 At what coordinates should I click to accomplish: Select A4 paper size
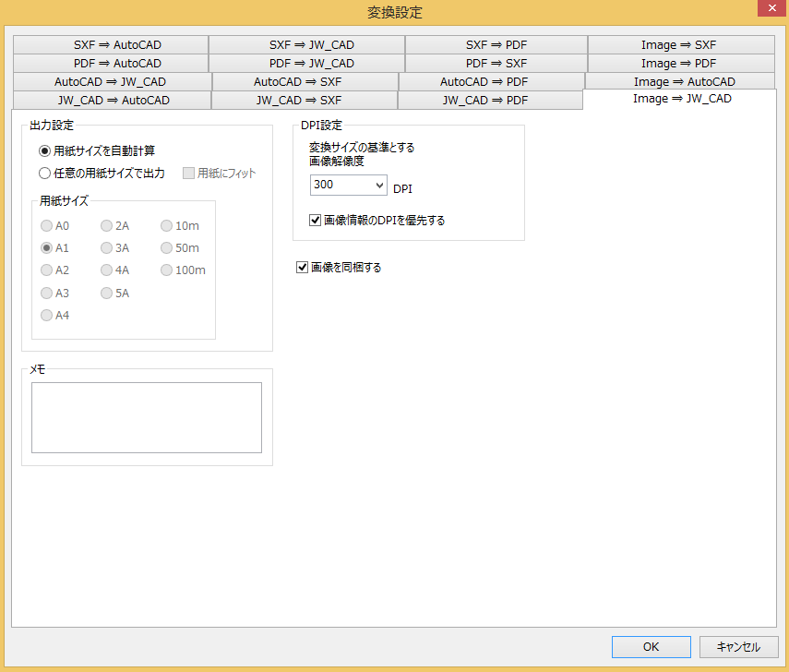54,315
